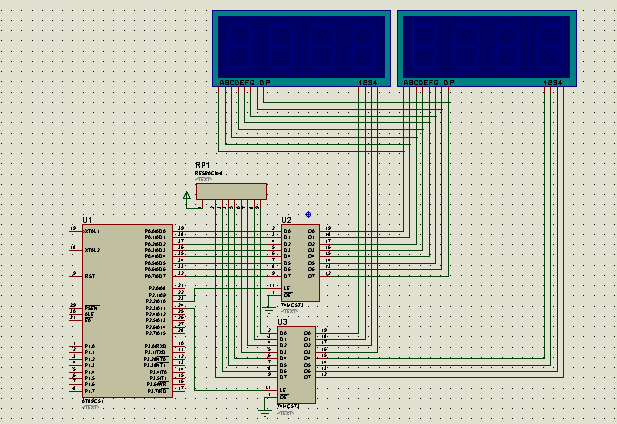Click the RP1 resistor pack component

click(231, 191)
